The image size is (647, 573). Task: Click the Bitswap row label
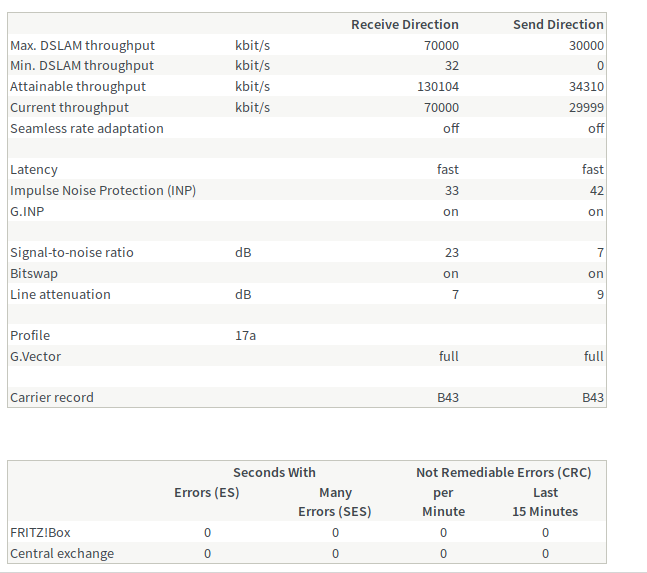[34, 274]
